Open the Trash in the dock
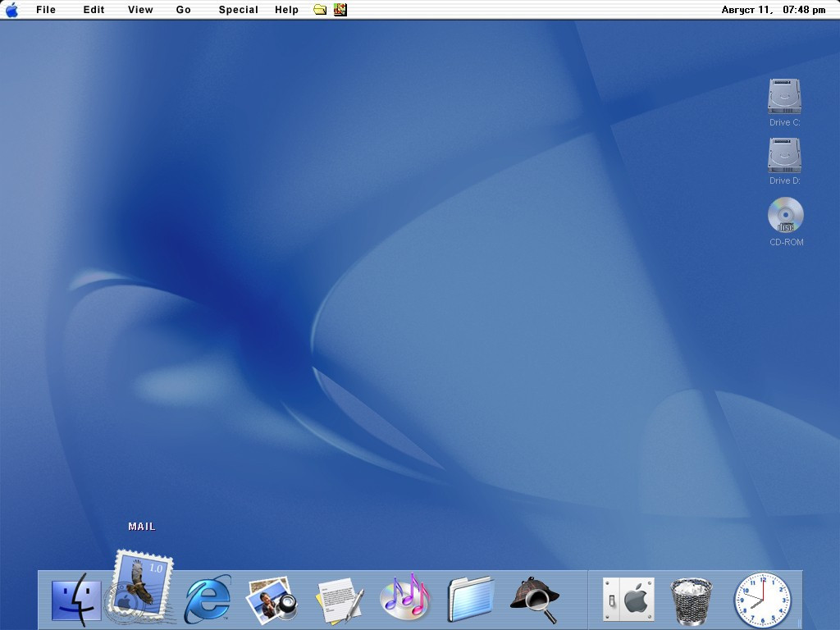 click(x=692, y=600)
